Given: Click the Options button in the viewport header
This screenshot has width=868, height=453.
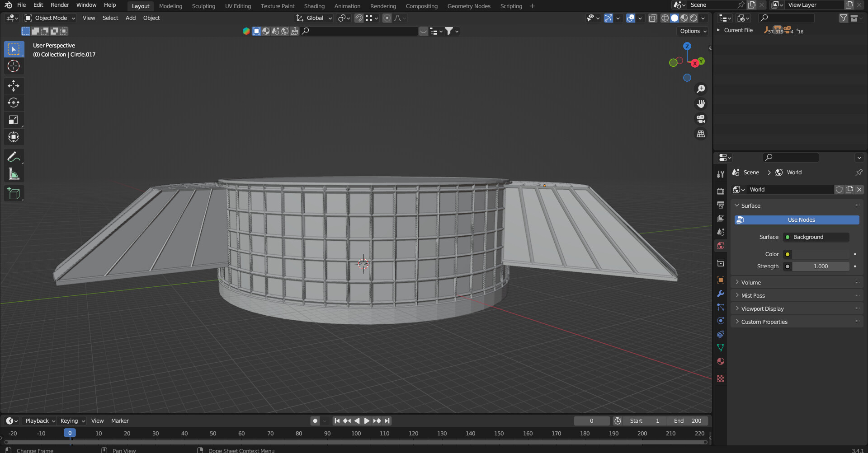Looking at the screenshot, I should (x=693, y=31).
